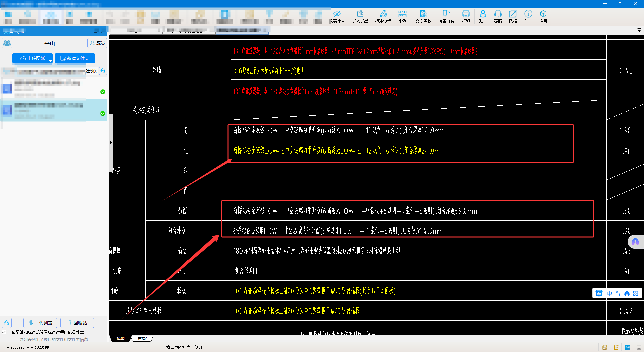Toggle the IME punctuation mode icon

[618, 293]
